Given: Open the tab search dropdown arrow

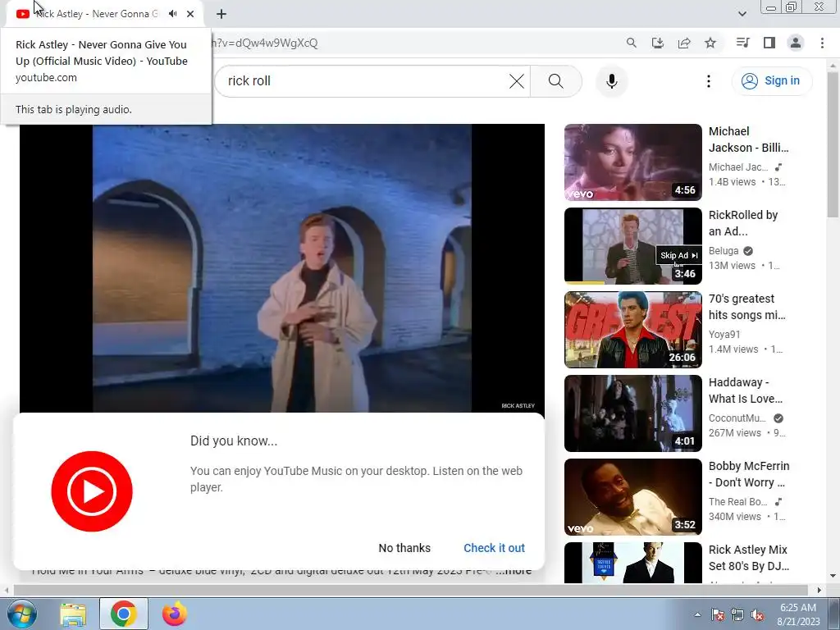Looking at the screenshot, I should pos(742,14).
